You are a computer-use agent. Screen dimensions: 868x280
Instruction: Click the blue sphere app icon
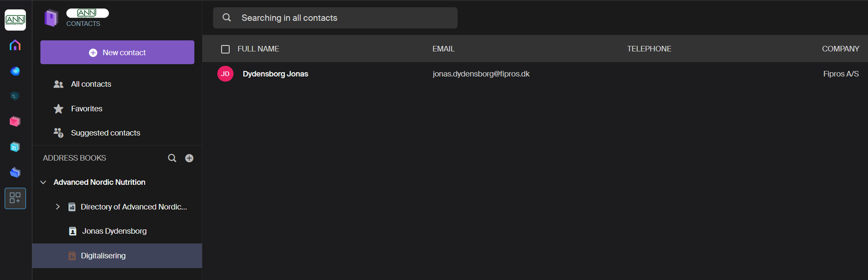[x=15, y=71]
